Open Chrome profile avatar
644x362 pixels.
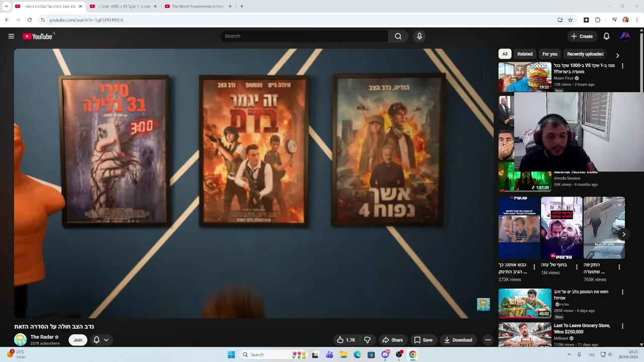pos(626,20)
